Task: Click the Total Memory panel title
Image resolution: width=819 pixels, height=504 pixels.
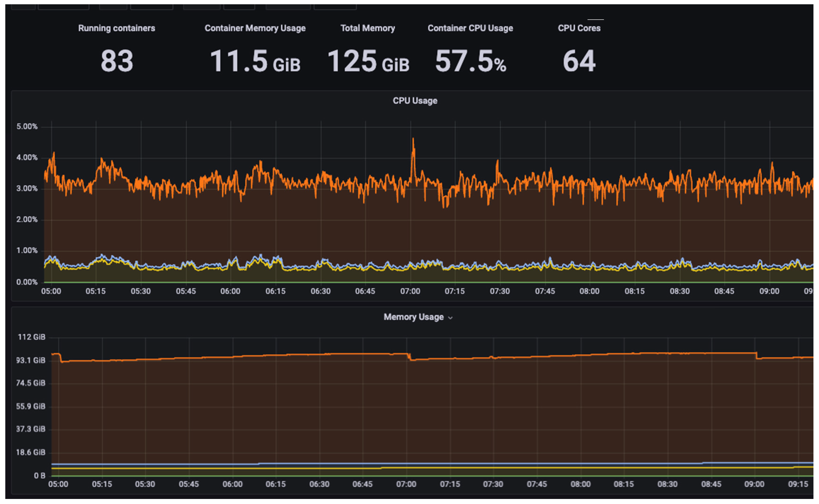Action: pyautogui.click(x=367, y=28)
